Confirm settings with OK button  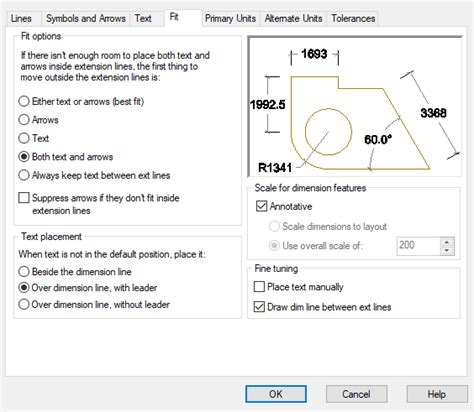pyautogui.click(x=276, y=394)
